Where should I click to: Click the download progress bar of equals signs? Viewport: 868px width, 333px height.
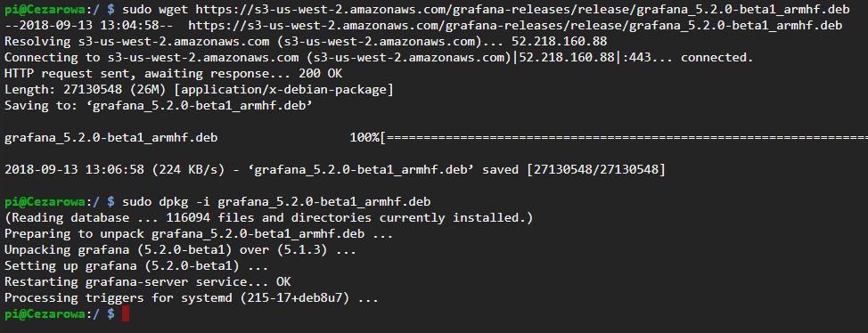(625, 138)
